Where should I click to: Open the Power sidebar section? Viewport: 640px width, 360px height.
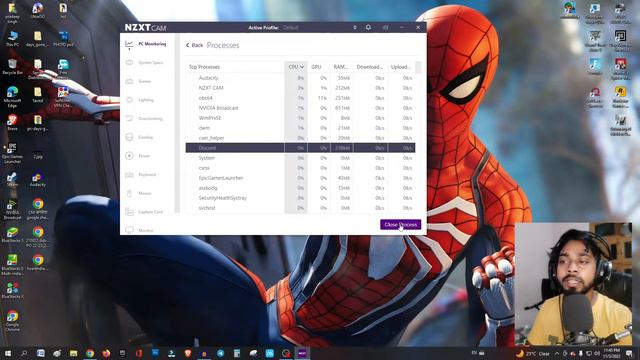point(138,156)
